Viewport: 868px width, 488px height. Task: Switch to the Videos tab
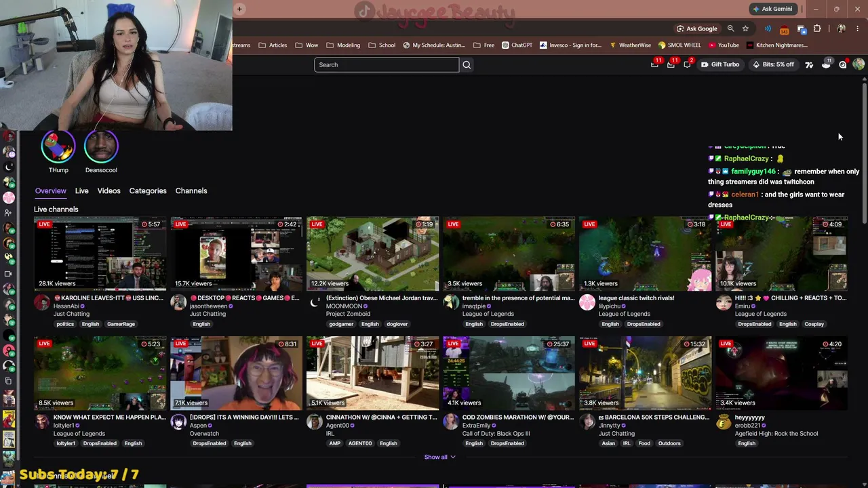coord(108,191)
